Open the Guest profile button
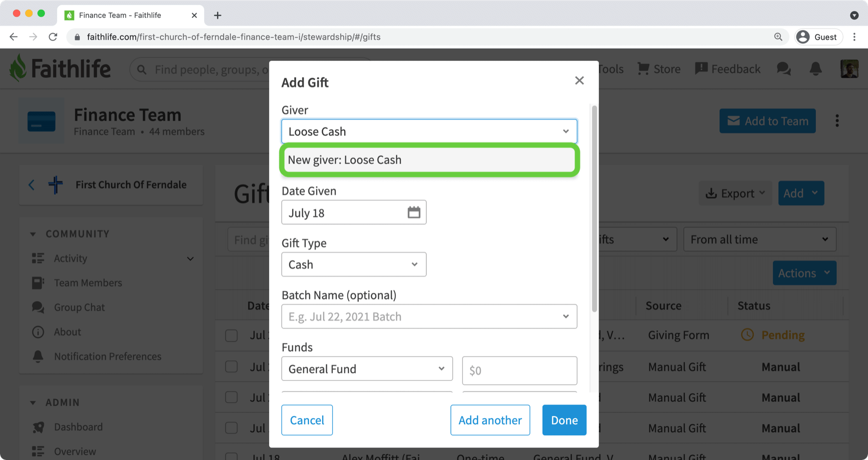 tap(818, 37)
